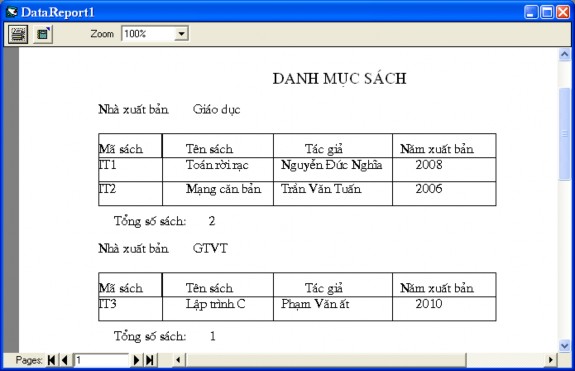This screenshot has width=575, height=371.
Task: Click the 'Giáo dục' publisher name
Action: click(x=216, y=110)
